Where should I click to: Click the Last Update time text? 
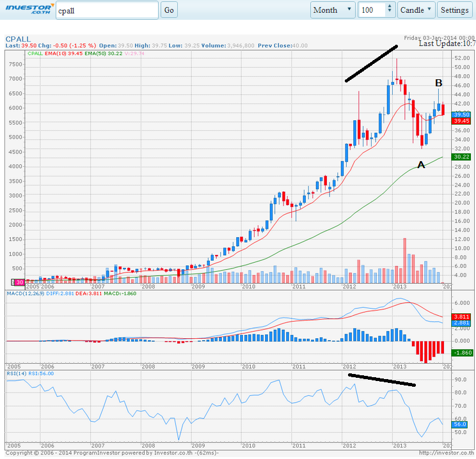(447, 43)
